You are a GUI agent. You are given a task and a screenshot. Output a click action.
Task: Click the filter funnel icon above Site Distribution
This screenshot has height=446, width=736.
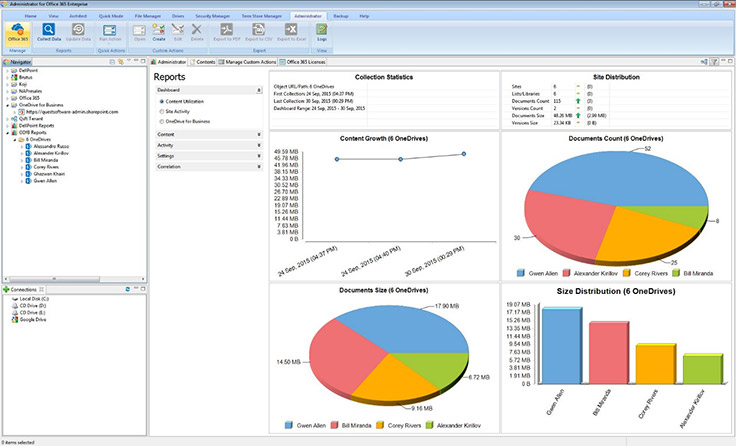(x=714, y=62)
